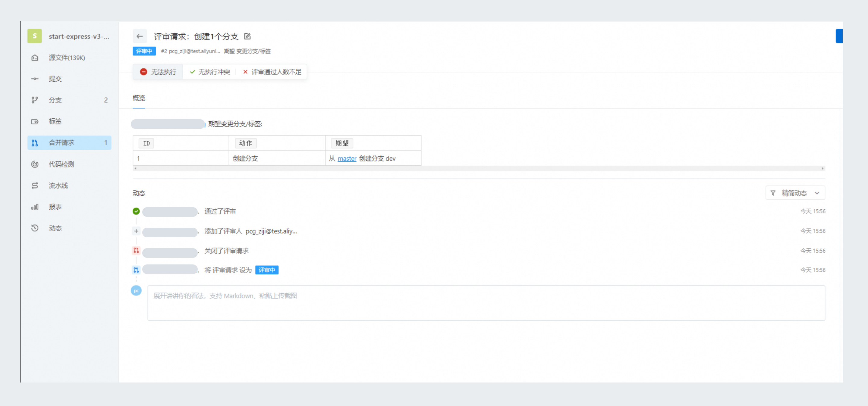The width and height of the screenshot is (868, 406).
Task: Click the source files home icon
Action: pyautogui.click(x=35, y=58)
